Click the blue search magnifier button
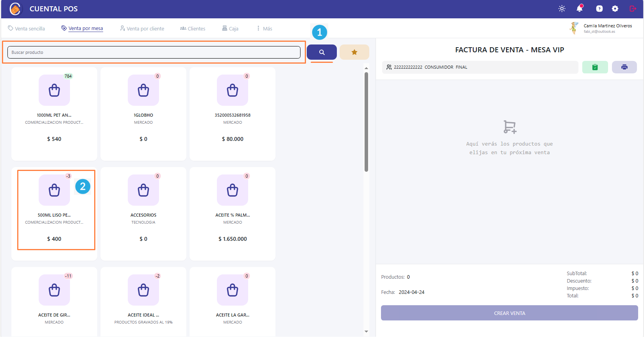The width and height of the screenshot is (644, 338). (322, 52)
